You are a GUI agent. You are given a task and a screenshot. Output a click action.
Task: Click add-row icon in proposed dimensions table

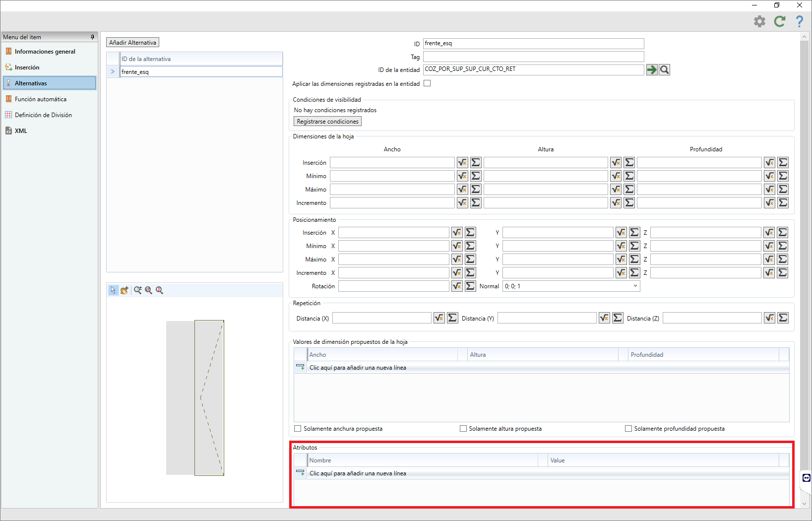point(300,368)
